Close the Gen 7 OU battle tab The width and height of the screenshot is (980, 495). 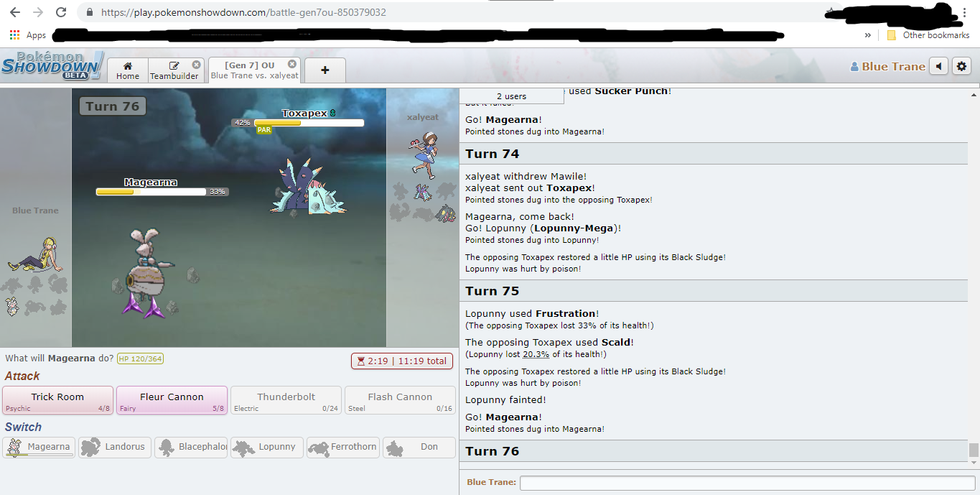point(292,64)
